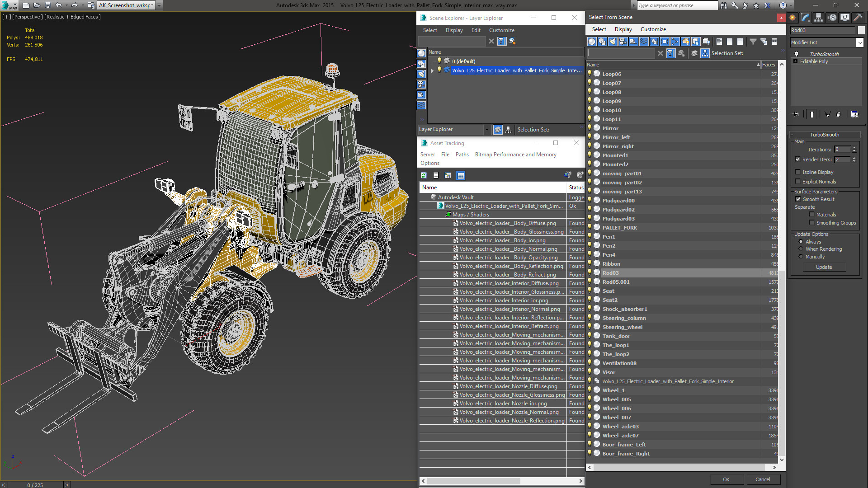Select Manually update option
The height and width of the screenshot is (488, 868).
coord(801,257)
